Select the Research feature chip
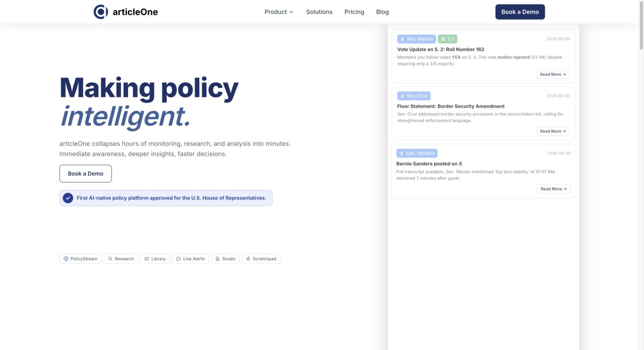Image resolution: width=644 pixels, height=350 pixels. coord(121,259)
